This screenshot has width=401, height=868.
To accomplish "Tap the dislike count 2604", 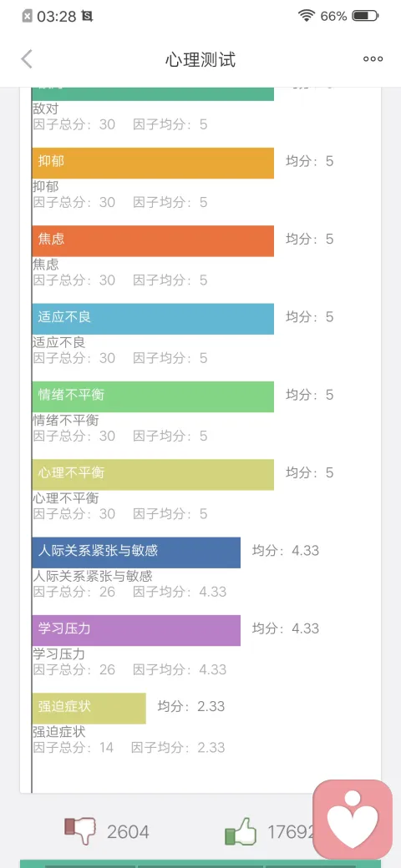I will coord(128,831).
